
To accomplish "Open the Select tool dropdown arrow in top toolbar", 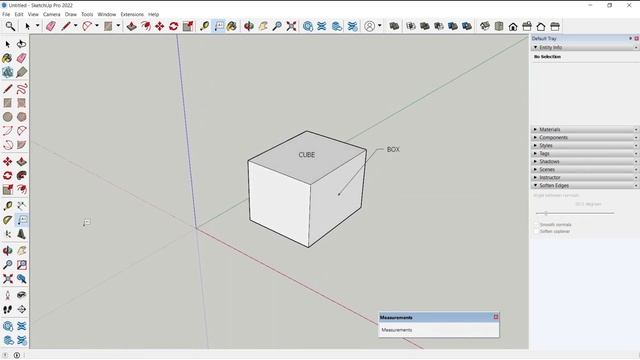I will [x=37, y=26].
